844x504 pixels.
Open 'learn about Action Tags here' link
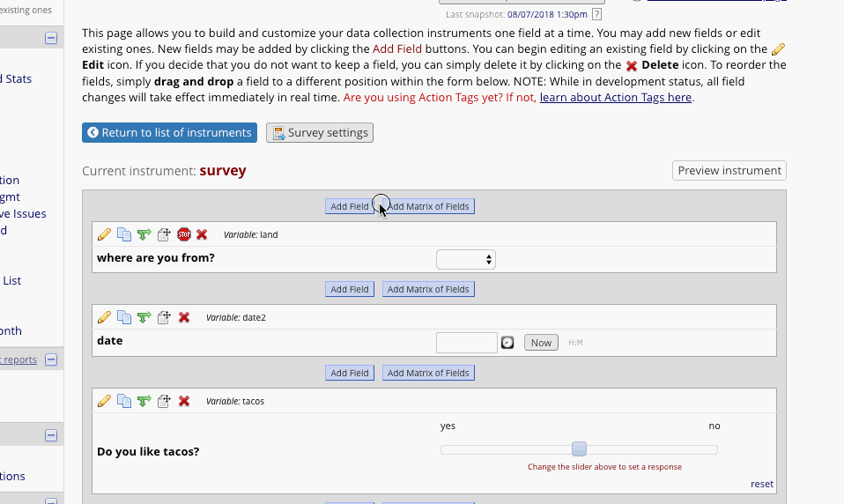point(615,98)
